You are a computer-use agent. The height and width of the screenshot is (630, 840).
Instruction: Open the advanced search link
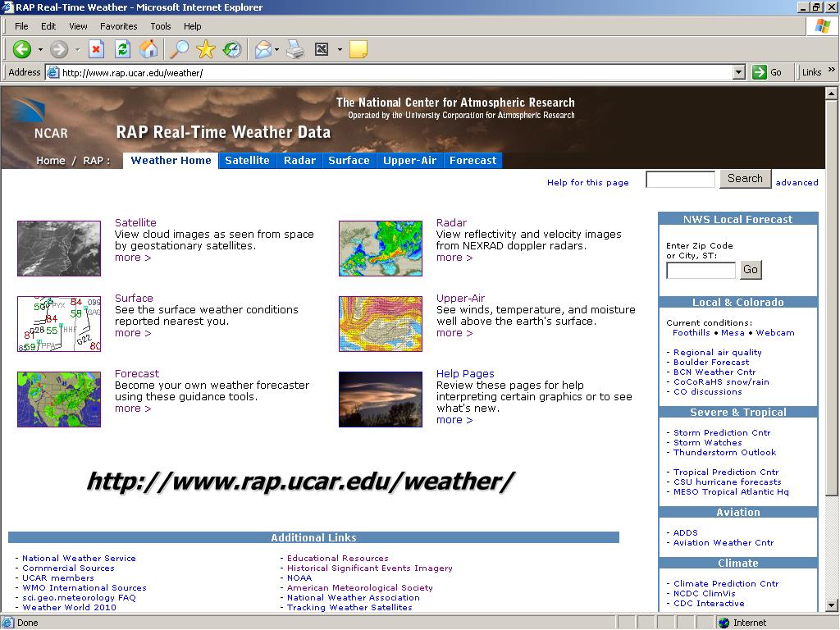point(797,182)
